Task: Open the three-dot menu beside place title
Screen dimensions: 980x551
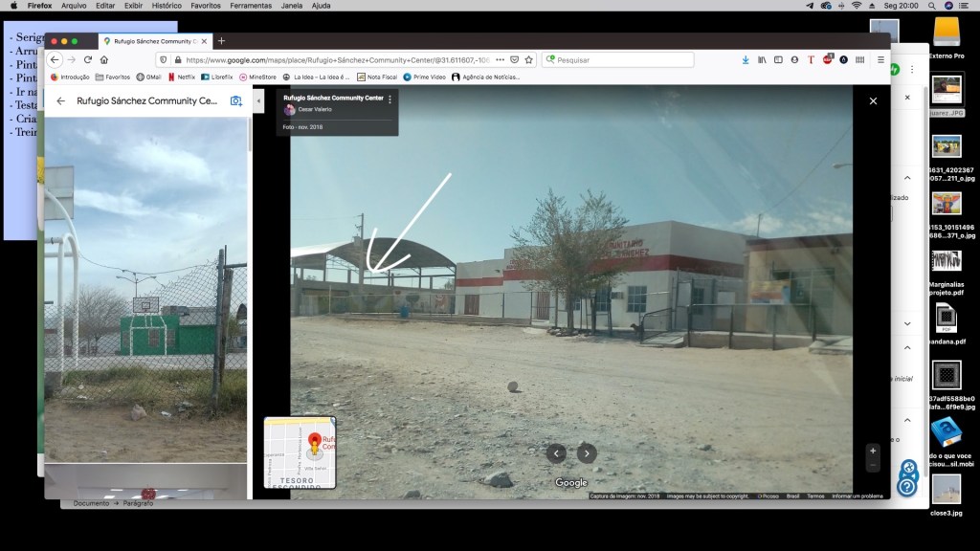Action: click(x=390, y=99)
